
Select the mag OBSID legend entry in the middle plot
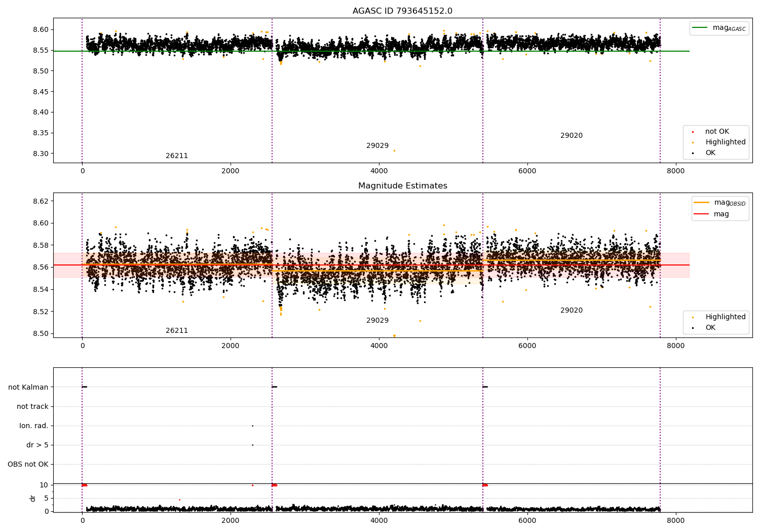coord(720,203)
